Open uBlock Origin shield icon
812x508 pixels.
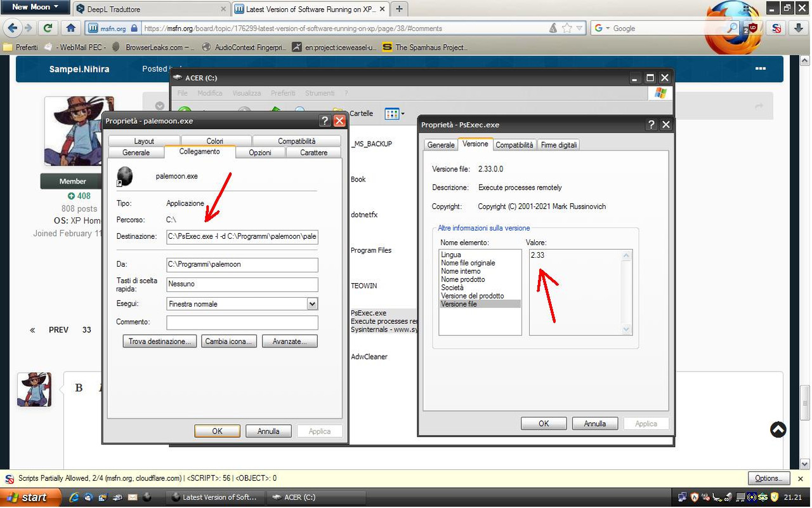753,28
